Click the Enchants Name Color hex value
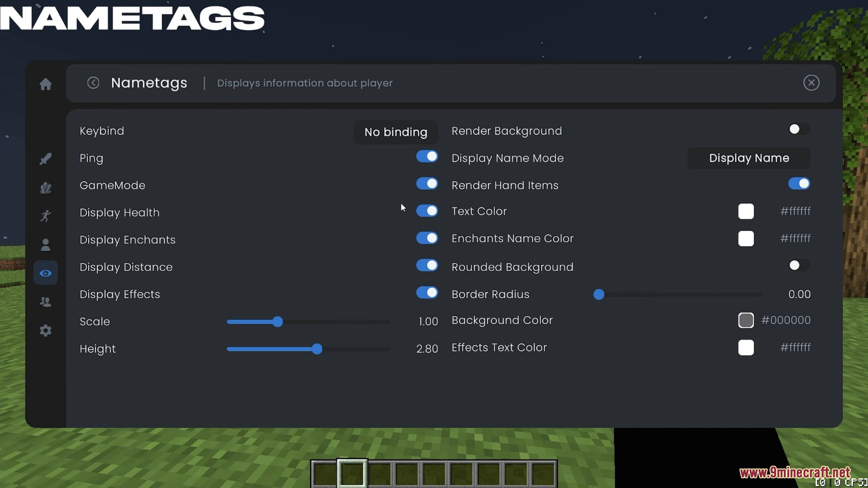 [796, 238]
